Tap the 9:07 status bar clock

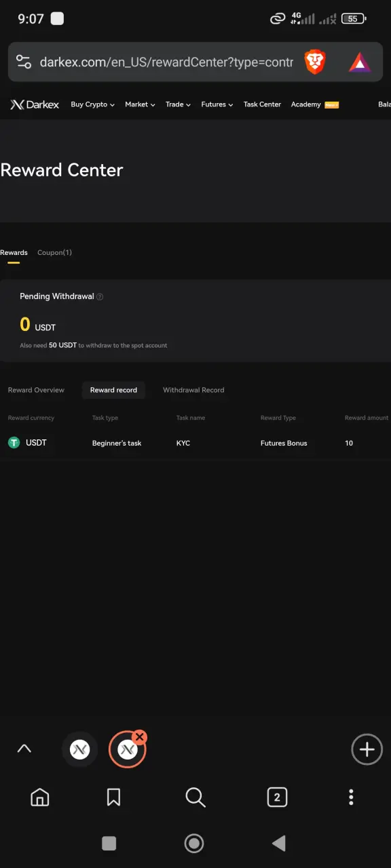point(31,19)
